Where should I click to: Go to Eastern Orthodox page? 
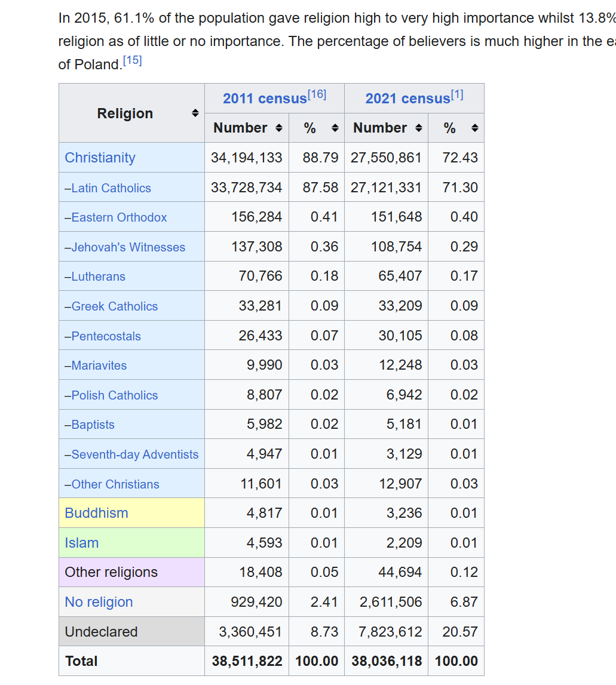point(119,217)
